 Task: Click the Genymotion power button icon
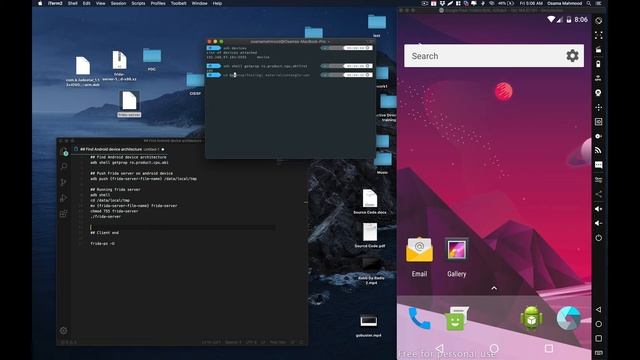tap(598, 238)
